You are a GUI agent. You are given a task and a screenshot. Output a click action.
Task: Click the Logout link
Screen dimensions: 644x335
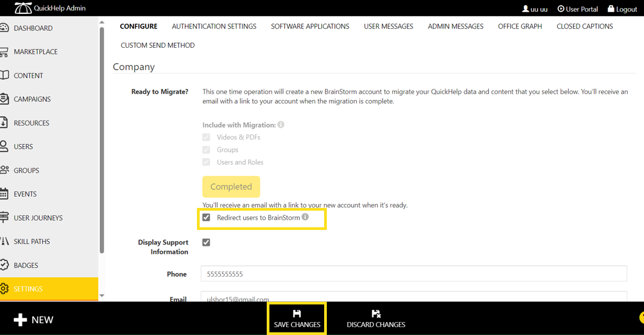tap(623, 9)
